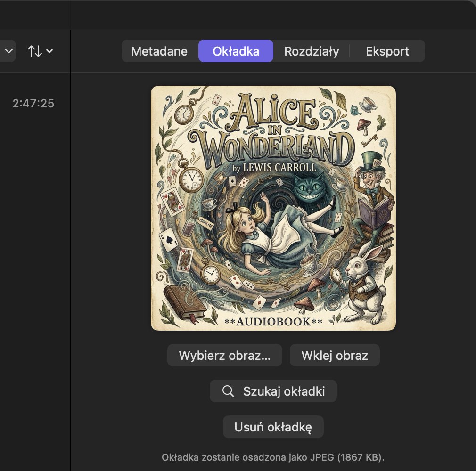
Task: Select the Alice in Wonderland cover image
Action: (x=273, y=208)
